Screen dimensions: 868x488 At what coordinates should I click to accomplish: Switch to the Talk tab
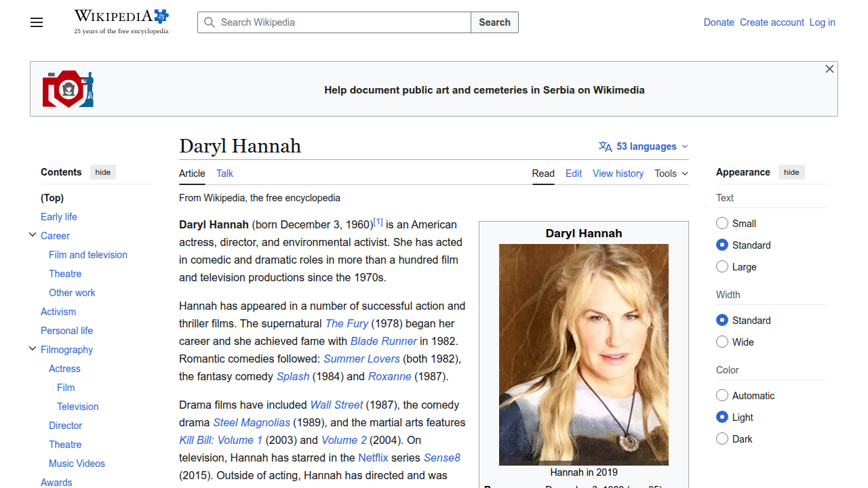tap(224, 174)
